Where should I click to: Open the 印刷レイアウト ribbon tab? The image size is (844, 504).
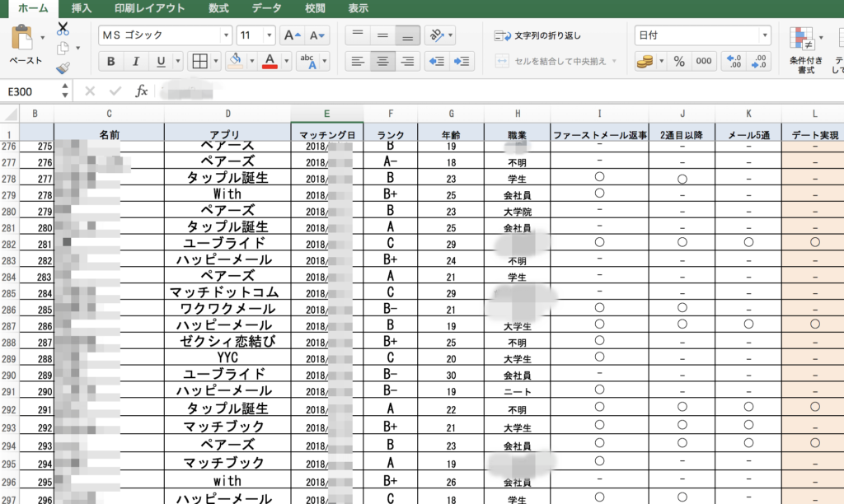point(150,8)
